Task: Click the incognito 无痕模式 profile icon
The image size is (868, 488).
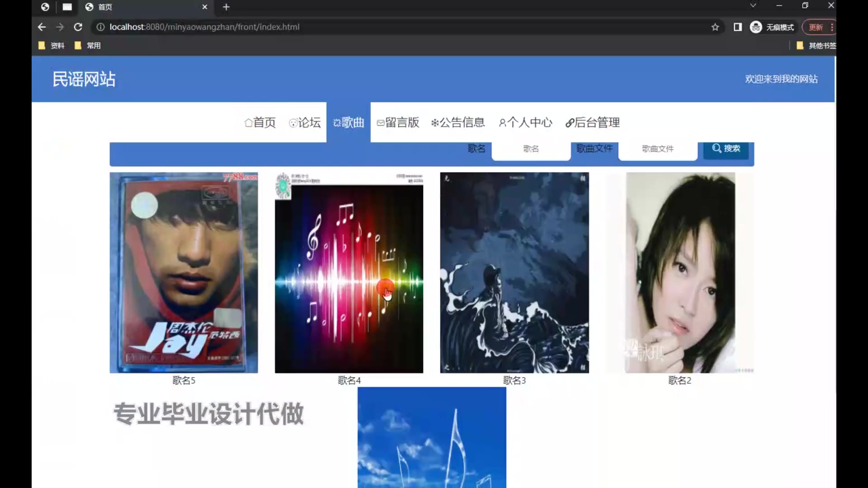Action: [772, 27]
